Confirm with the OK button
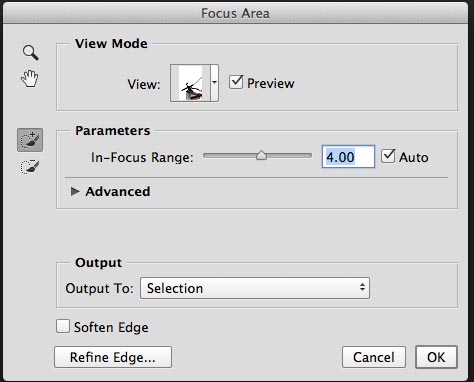This screenshot has height=382, width=474. pyautogui.click(x=436, y=357)
